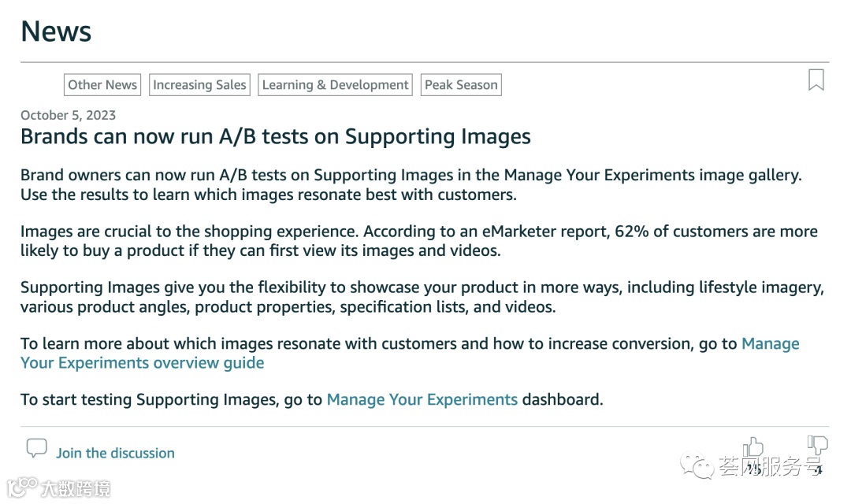
Task: Click the paragraph about lifestyle imagery
Action: (422, 297)
